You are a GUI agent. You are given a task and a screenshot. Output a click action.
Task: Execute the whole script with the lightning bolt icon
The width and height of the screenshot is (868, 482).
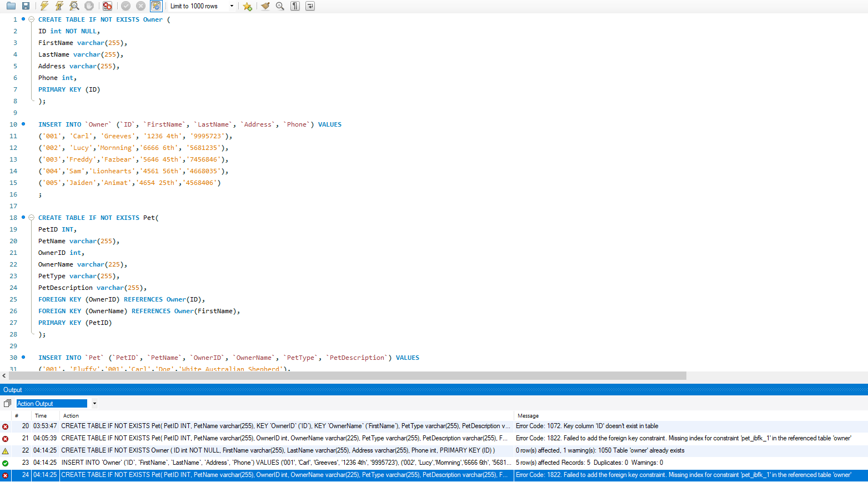[44, 6]
